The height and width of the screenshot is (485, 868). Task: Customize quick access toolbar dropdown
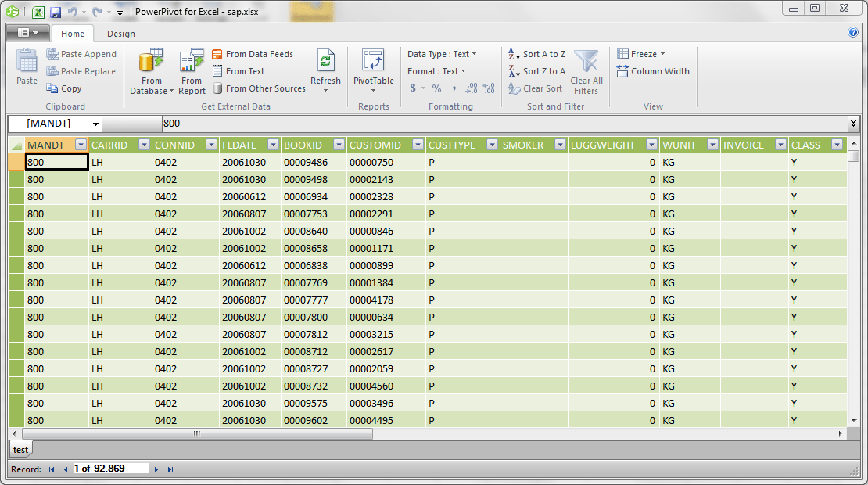point(120,13)
